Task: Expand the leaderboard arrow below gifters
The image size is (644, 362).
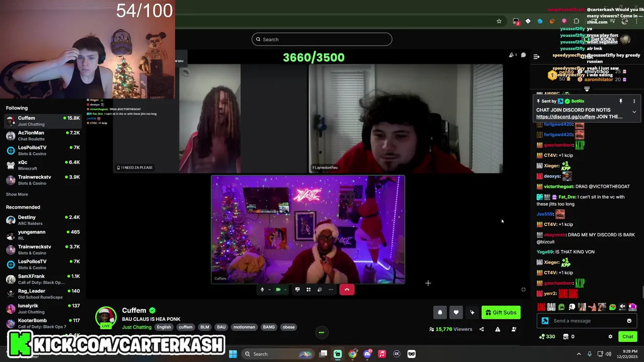Action: tap(587, 89)
